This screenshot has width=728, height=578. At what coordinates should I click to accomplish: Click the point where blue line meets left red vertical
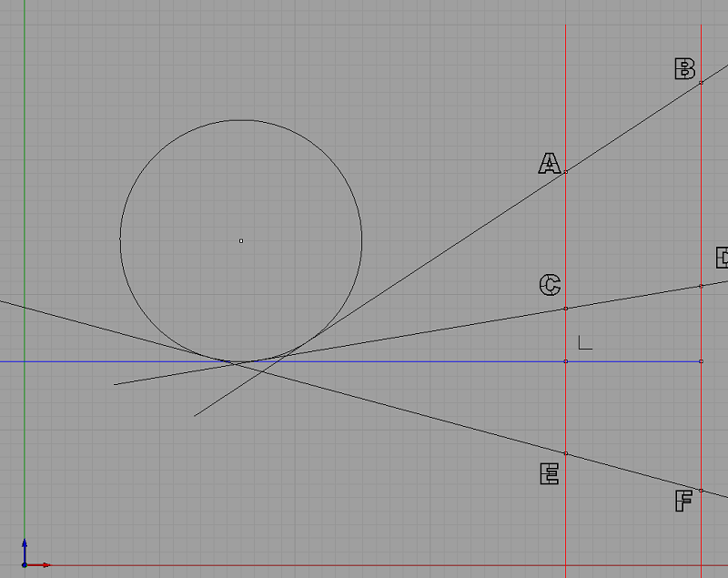coord(565,361)
